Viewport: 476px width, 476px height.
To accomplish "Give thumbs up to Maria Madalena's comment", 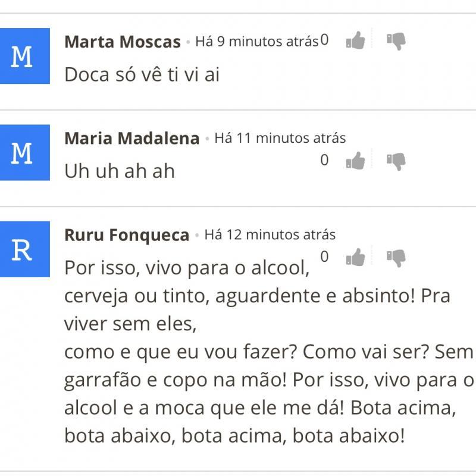I will click(x=355, y=161).
